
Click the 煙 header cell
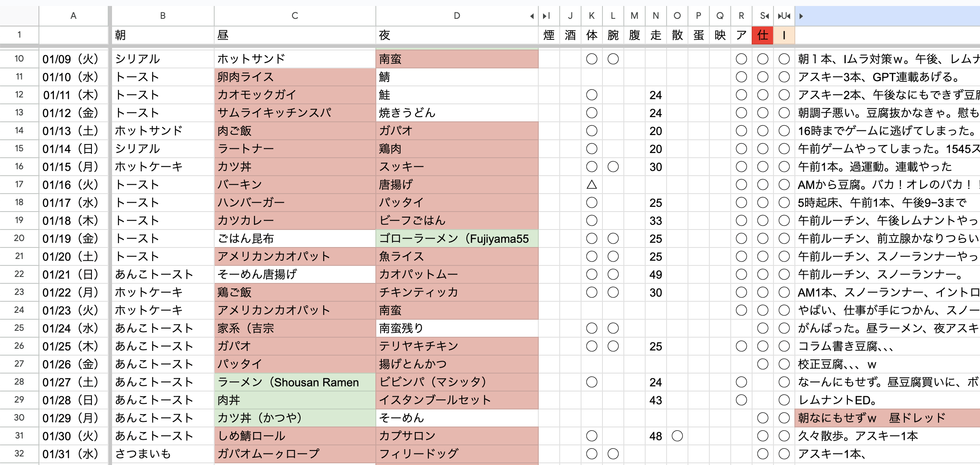tap(549, 35)
